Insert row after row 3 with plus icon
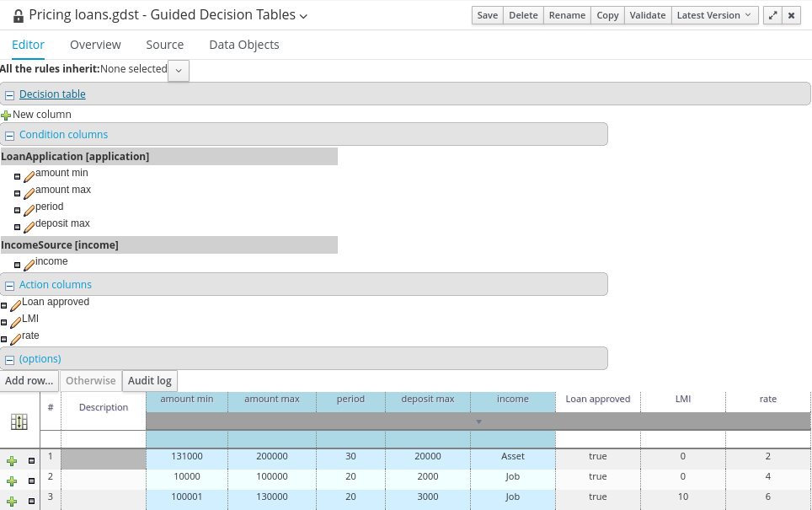812x510 pixels. [x=12, y=502]
